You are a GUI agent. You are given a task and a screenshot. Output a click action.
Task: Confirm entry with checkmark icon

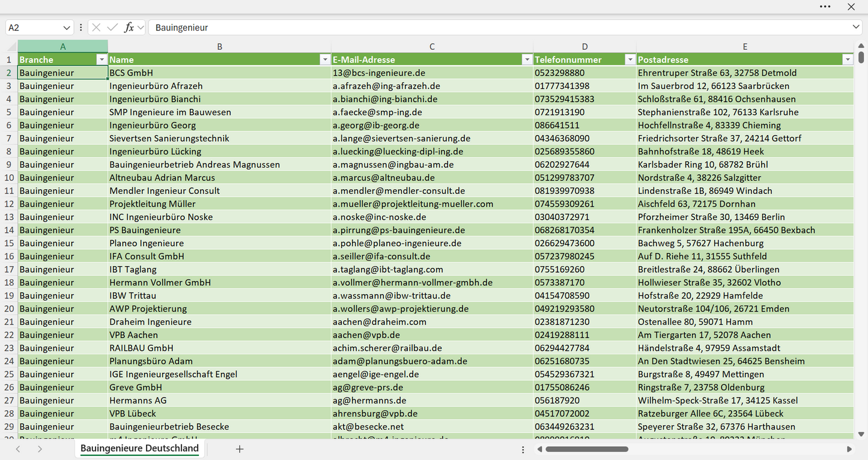112,28
